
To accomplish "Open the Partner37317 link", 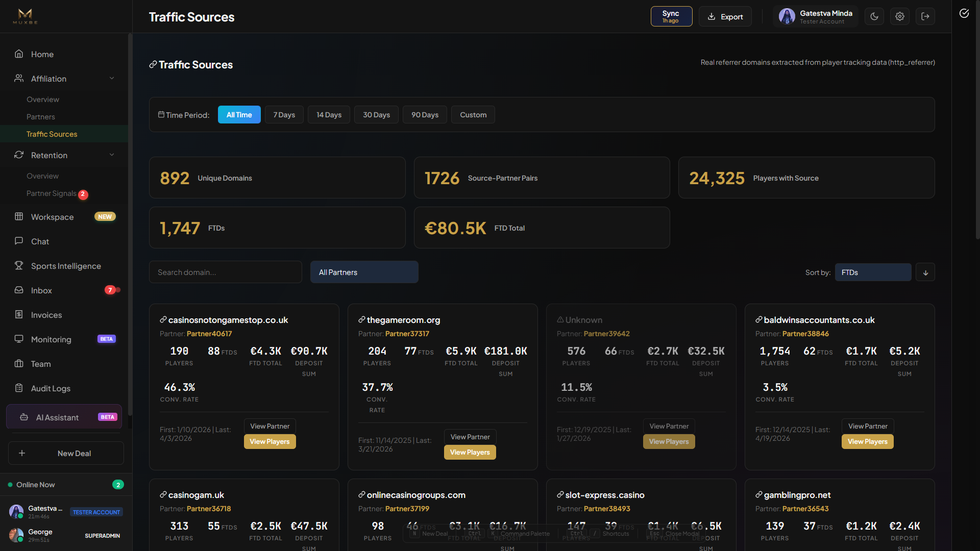I will [x=407, y=334].
